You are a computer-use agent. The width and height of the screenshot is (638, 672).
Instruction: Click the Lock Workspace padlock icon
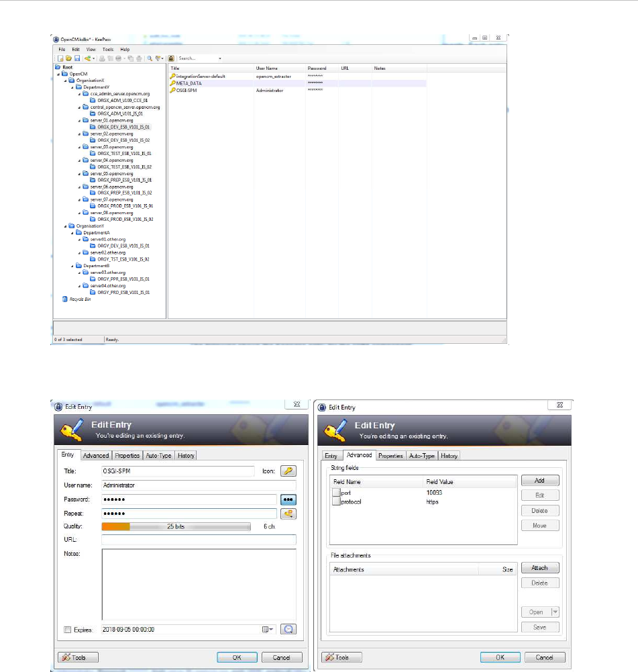point(171,58)
